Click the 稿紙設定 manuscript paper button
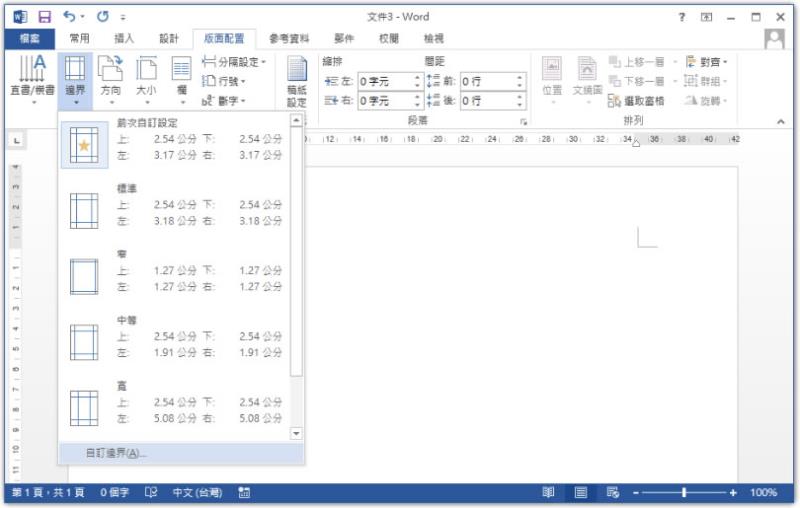The width and height of the screenshot is (800, 508). (x=296, y=82)
